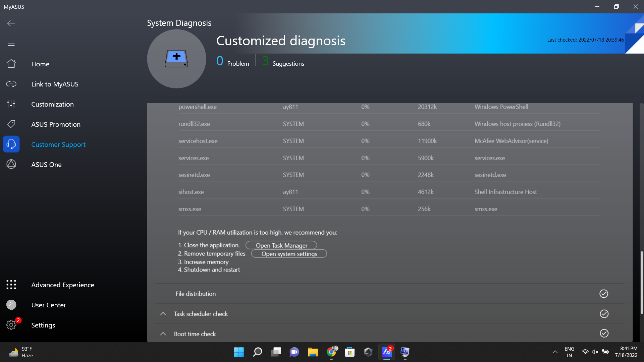
Task: Open Google Chrome from taskbar
Action: (331, 352)
